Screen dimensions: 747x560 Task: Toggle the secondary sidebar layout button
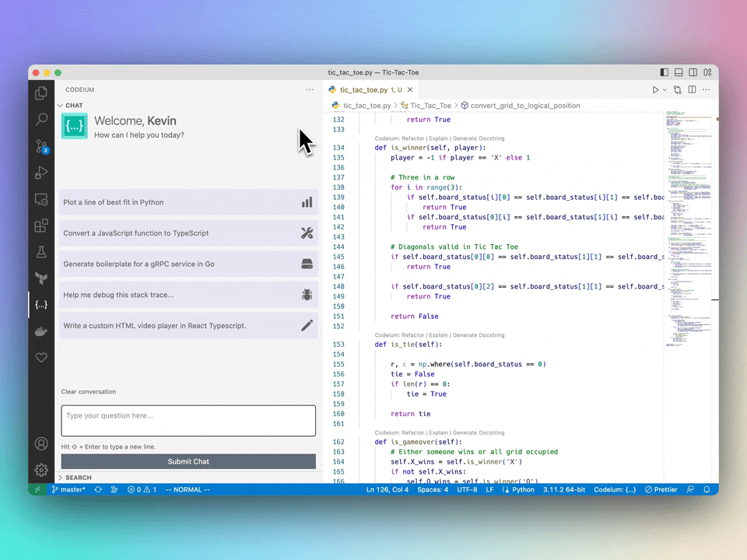[x=693, y=72]
